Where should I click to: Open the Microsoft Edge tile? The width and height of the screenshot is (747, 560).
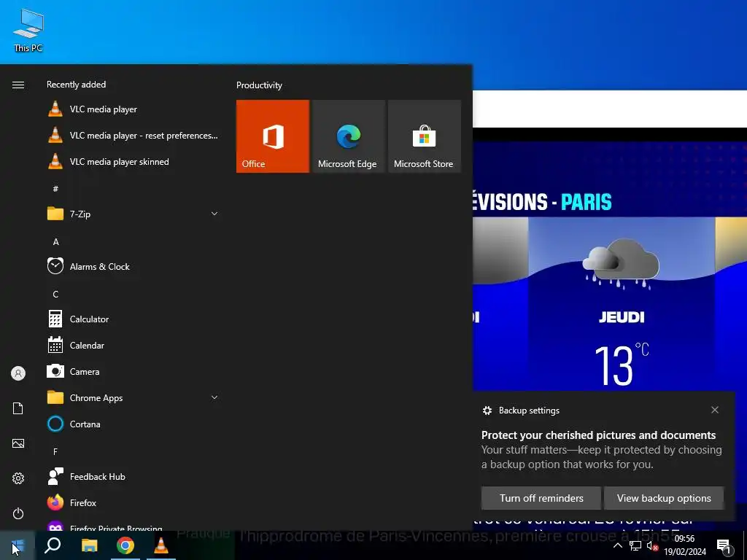tap(348, 136)
